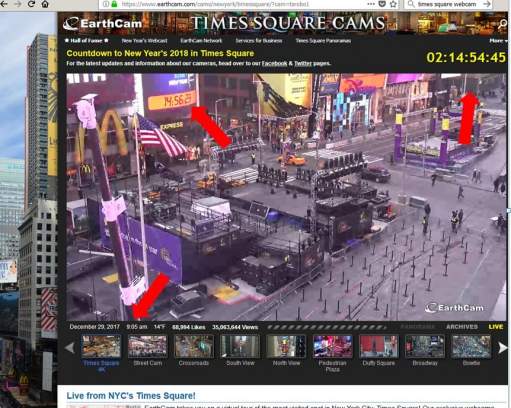This screenshot has width=511, height=408.
Task: Click the EarthCam logo in header
Action: tap(102, 23)
